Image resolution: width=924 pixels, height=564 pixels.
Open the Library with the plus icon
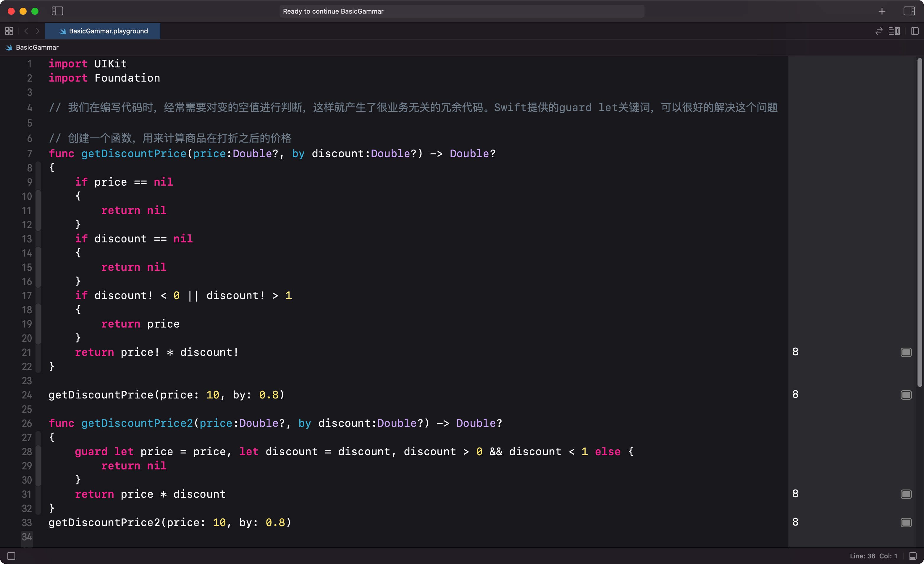click(882, 11)
